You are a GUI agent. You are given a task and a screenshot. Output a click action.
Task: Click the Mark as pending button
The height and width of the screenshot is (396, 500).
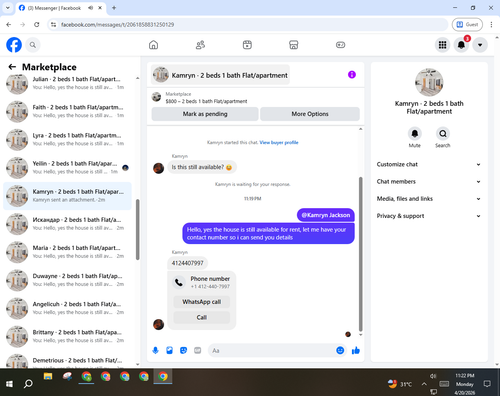pyautogui.click(x=205, y=114)
